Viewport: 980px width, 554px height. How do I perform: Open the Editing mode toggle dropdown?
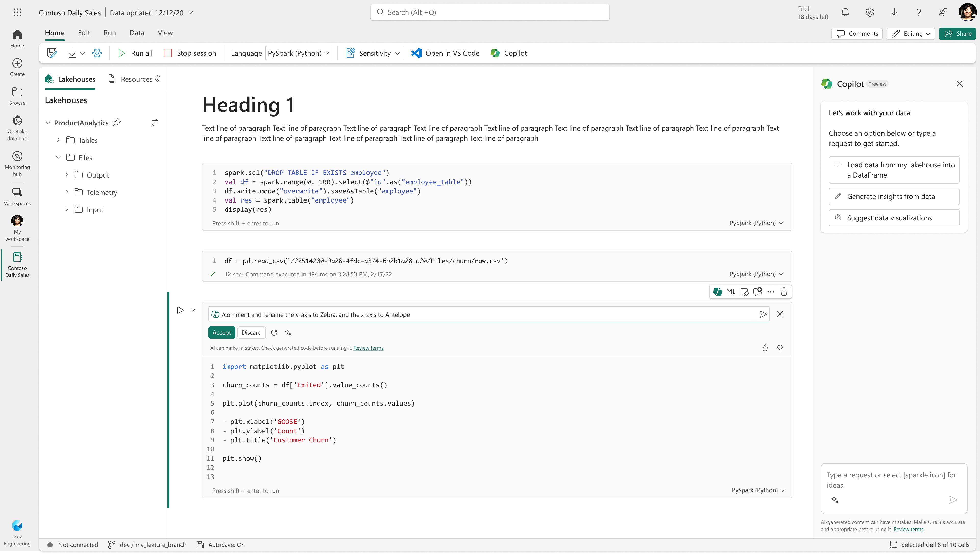tap(910, 33)
